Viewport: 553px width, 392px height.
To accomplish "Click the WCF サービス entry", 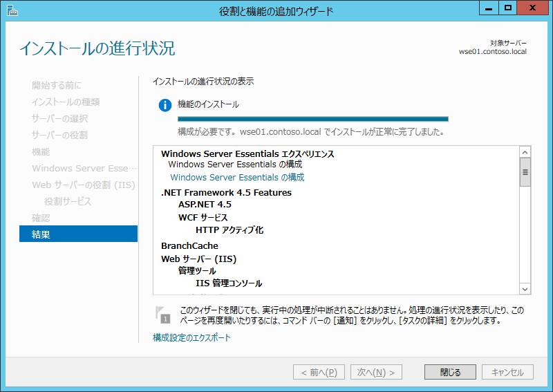I will pyautogui.click(x=203, y=217).
